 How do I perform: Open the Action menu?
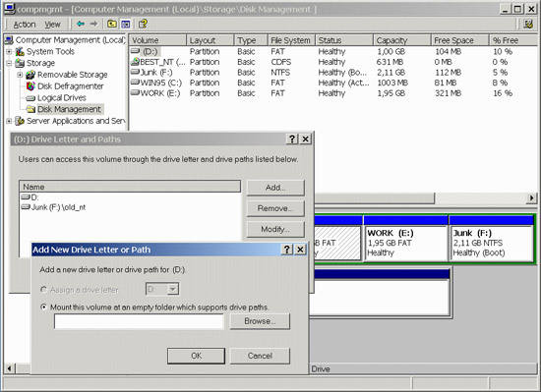coord(25,25)
